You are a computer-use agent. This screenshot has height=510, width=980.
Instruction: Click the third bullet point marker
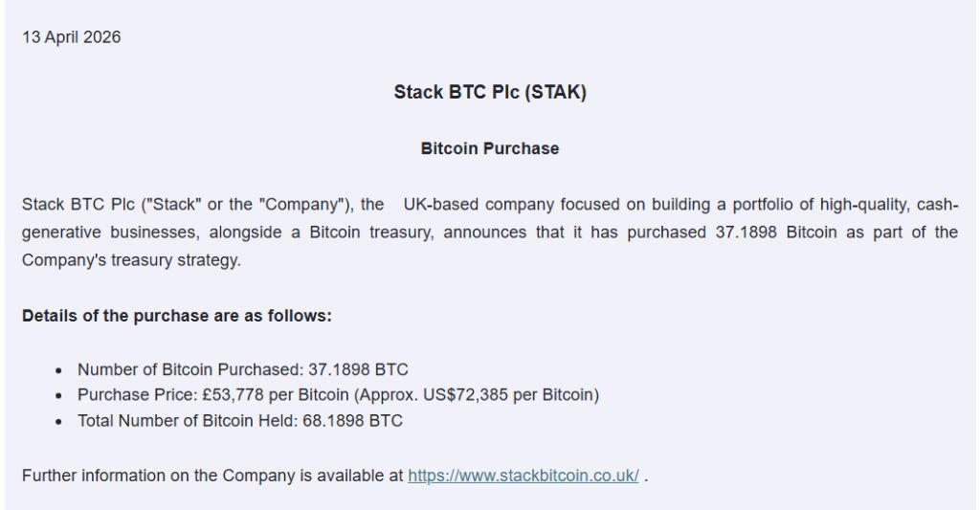pos(59,422)
